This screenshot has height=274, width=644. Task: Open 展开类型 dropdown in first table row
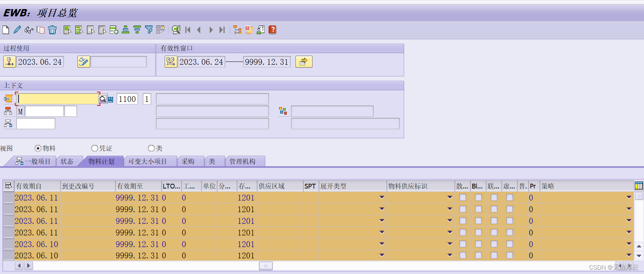(382, 197)
